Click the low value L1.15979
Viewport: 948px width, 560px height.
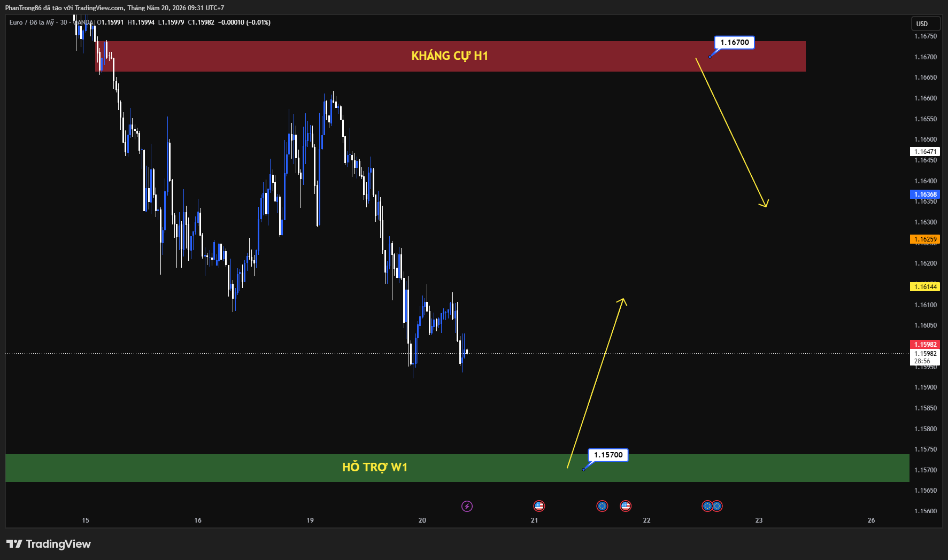171,22
